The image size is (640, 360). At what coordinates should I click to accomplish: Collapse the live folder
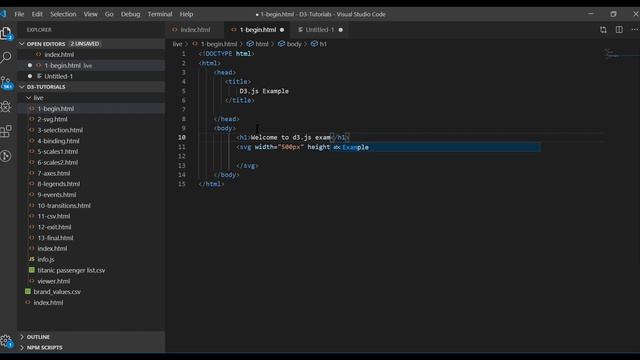[29, 98]
